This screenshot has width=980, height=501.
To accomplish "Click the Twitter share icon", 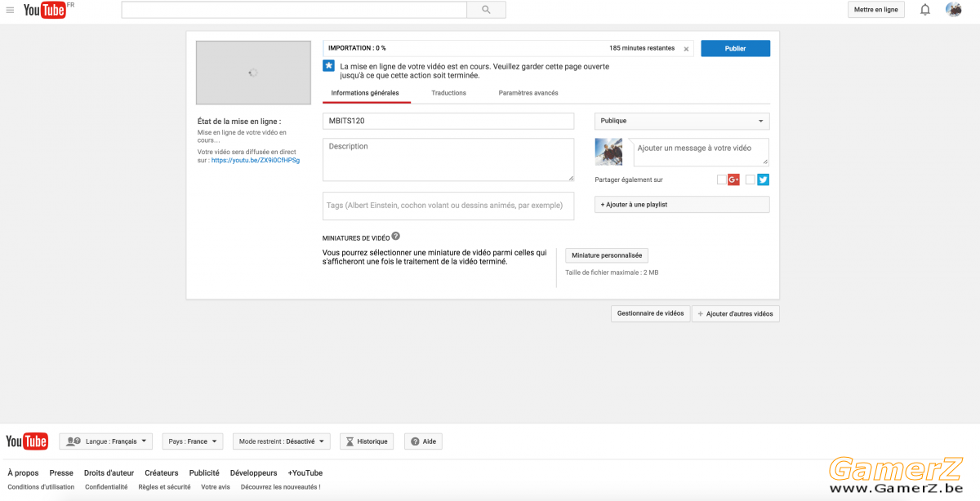I will pos(763,180).
